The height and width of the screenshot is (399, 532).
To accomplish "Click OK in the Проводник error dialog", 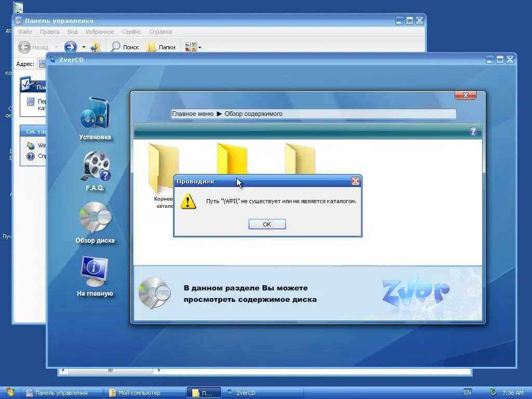I will click(267, 224).
